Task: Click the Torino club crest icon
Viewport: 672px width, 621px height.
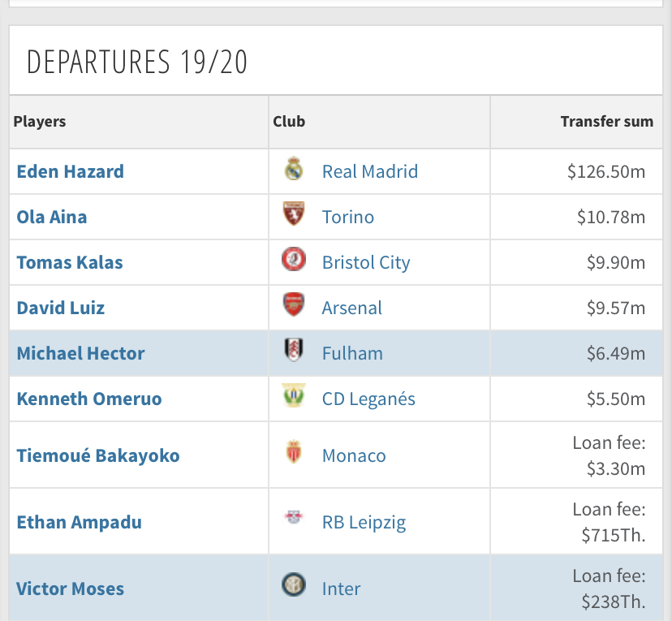Action: click(x=293, y=216)
